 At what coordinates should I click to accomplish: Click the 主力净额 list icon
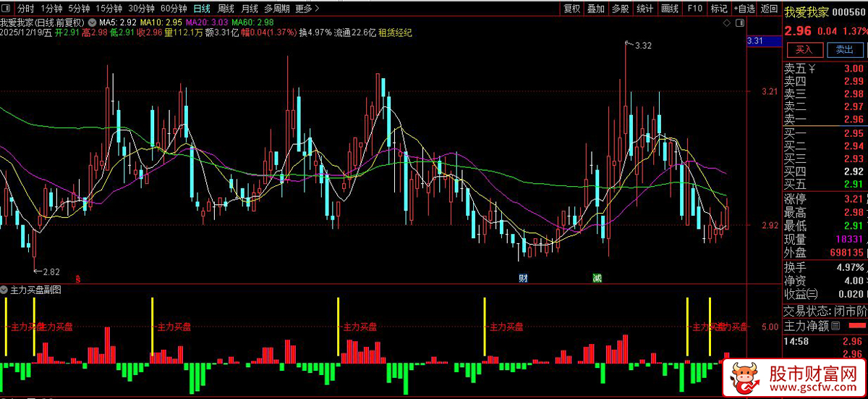836,327
